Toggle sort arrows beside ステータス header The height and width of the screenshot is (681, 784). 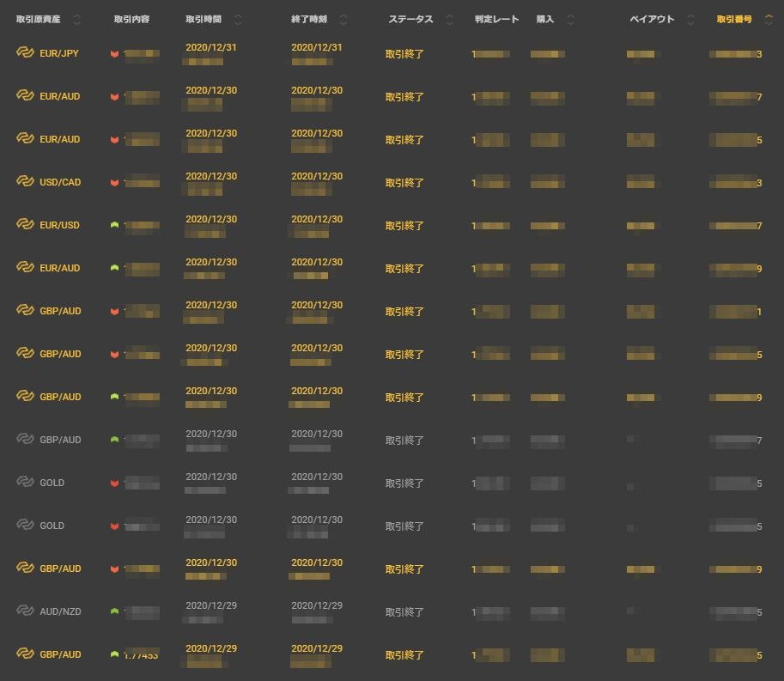point(449,20)
